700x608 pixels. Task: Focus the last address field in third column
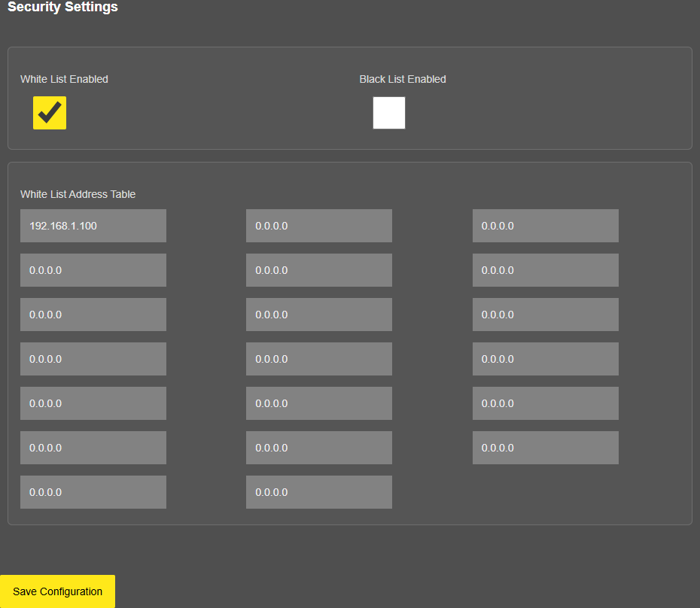click(x=546, y=448)
